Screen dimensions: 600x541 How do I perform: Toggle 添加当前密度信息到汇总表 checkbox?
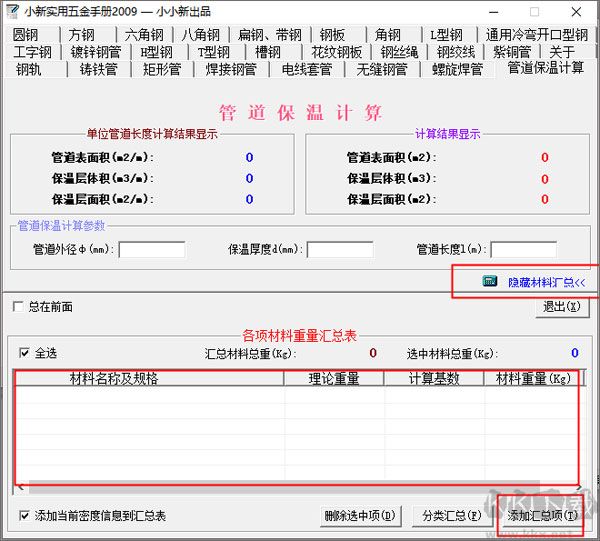(x=24, y=515)
